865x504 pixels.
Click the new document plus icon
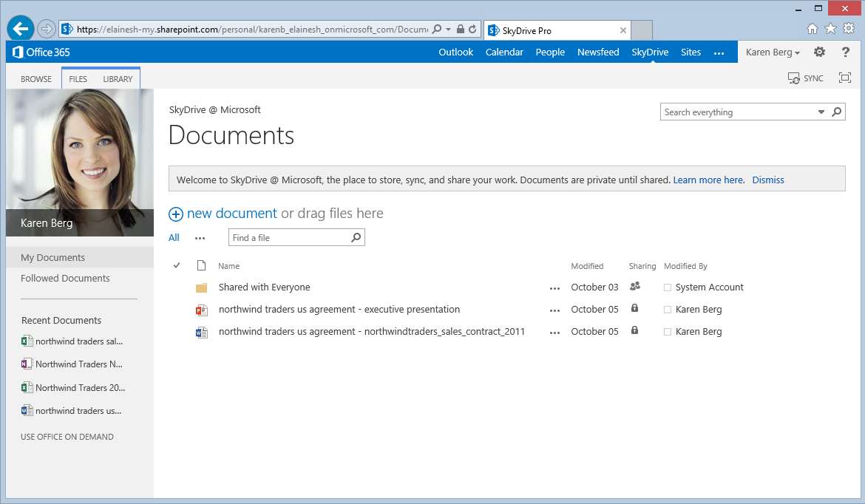tap(175, 214)
